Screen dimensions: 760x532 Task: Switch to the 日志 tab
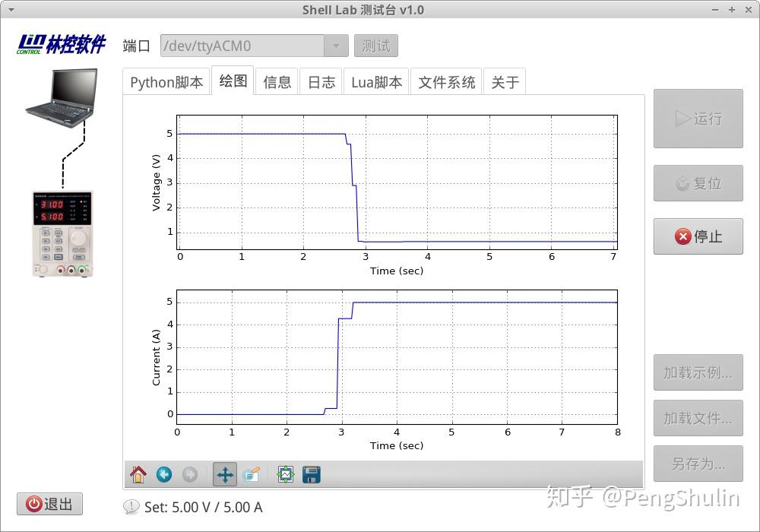321,81
